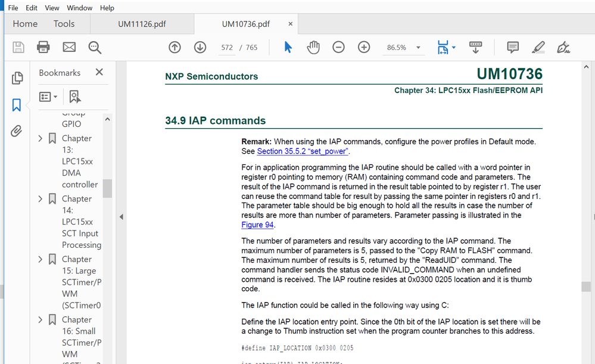595x364 pixels.
Task: Follow the Section 35.5.2 set_power link
Action: pos(303,151)
